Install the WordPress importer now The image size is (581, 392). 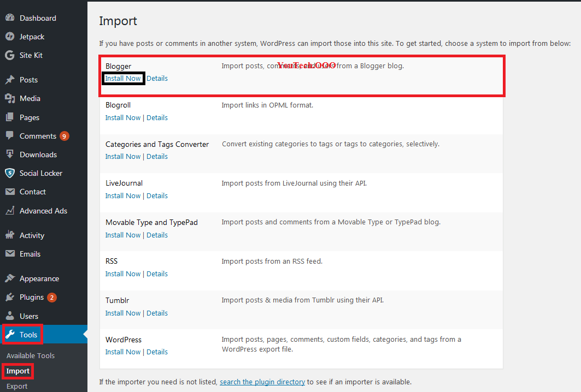pos(123,352)
